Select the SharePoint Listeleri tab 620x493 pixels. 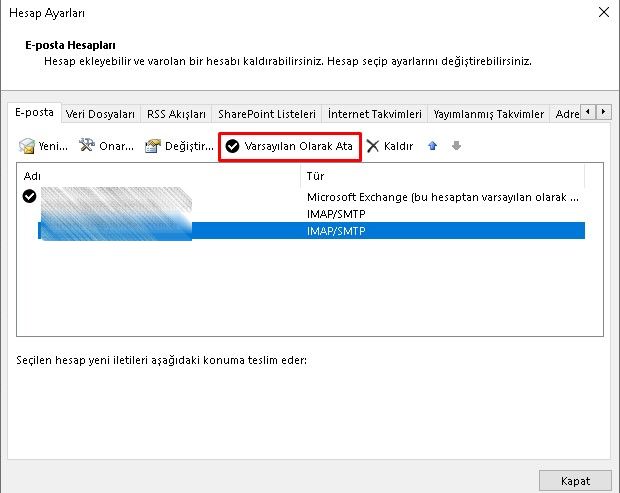(267, 114)
